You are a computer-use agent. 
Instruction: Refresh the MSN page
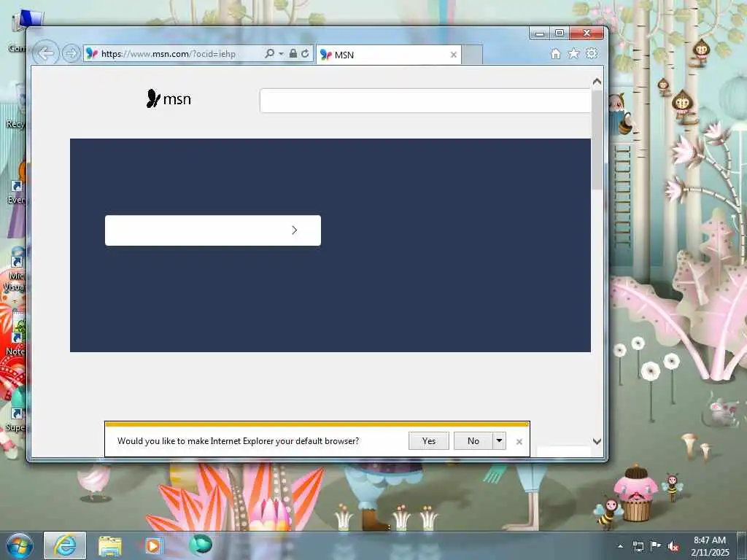[x=305, y=53]
